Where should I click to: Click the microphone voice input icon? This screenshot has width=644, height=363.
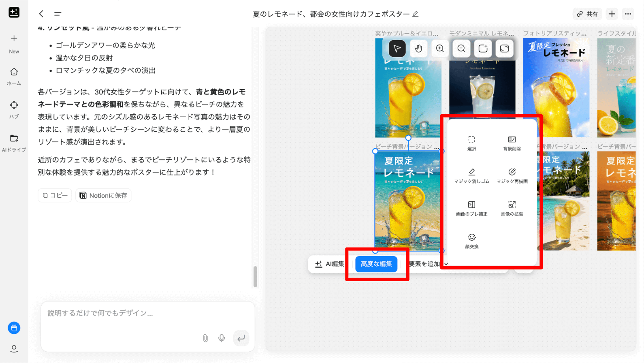point(222,338)
